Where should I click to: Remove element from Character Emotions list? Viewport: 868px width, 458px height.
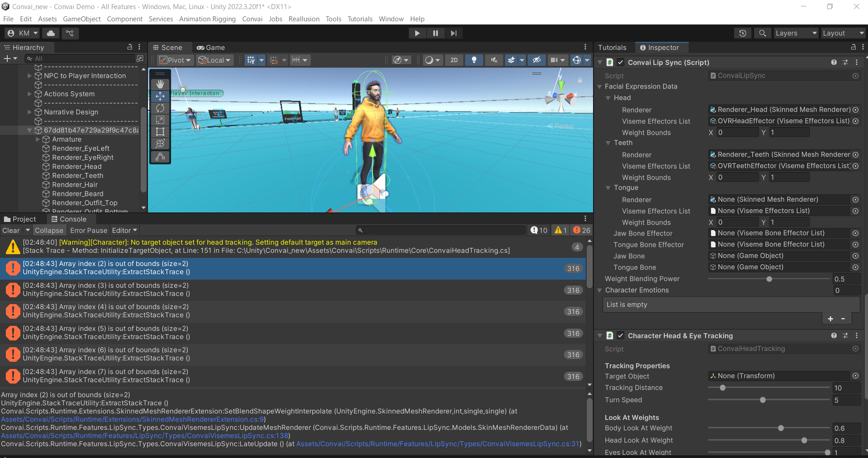(x=843, y=319)
